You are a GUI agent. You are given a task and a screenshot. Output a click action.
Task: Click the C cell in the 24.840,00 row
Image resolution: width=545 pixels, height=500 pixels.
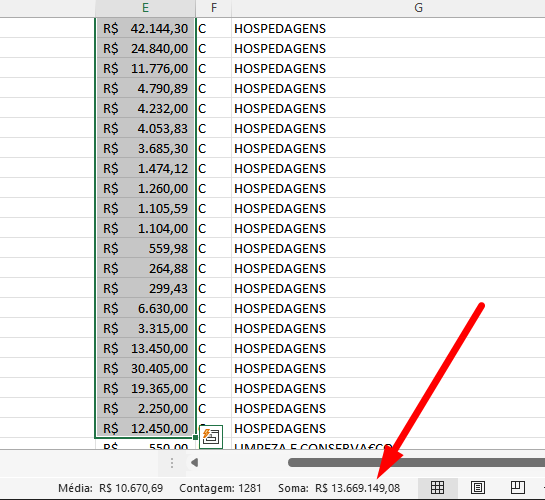click(x=214, y=48)
